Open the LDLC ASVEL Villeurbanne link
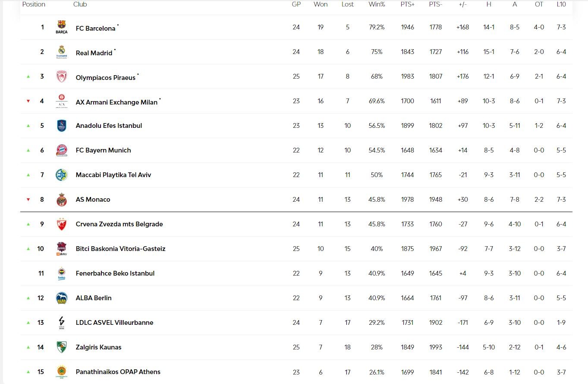This screenshot has width=588, height=384. [x=114, y=323]
